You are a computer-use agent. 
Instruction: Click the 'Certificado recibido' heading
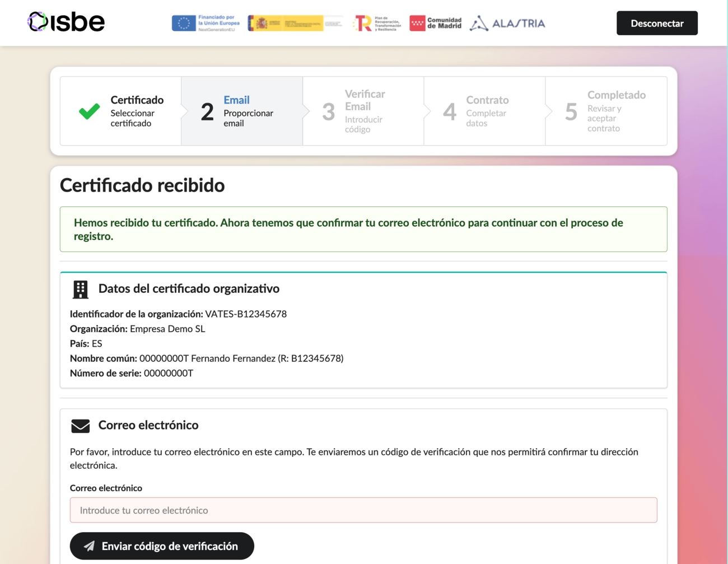[142, 185]
